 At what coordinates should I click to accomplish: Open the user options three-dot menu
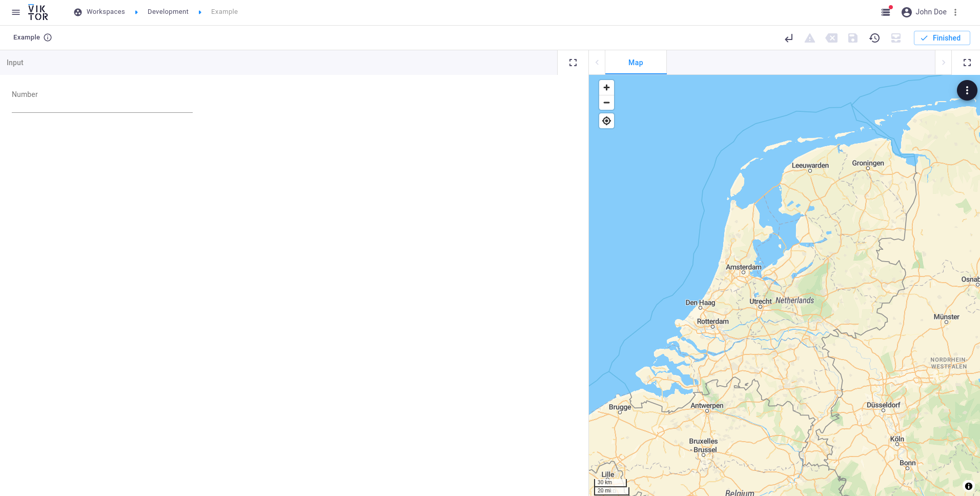point(955,12)
